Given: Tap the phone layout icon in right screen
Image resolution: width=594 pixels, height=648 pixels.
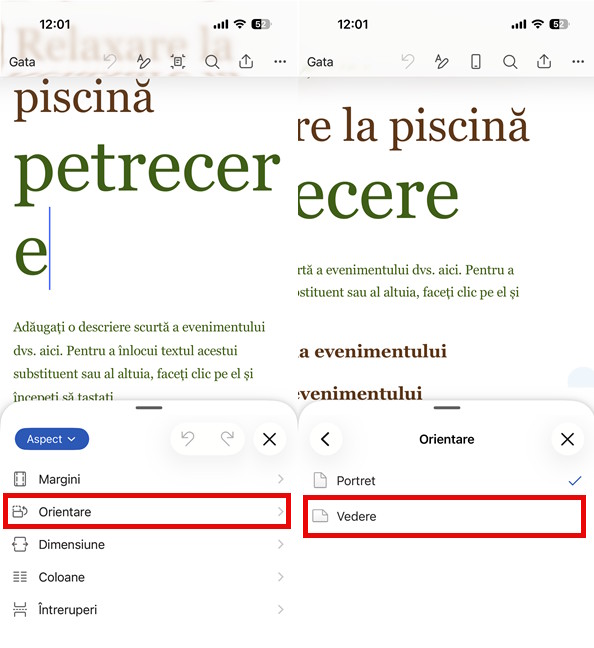Looking at the screenshot, I should (x=476, y=62).
